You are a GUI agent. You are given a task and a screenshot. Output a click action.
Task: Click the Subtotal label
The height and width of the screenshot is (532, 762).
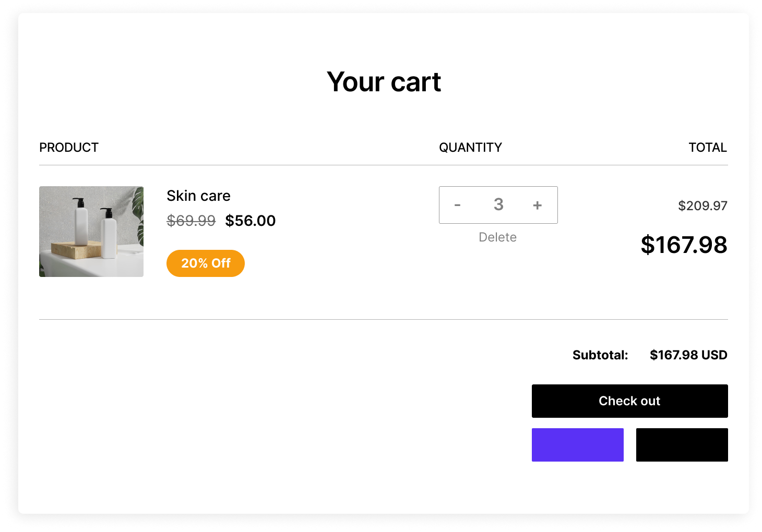coord(600,355)
